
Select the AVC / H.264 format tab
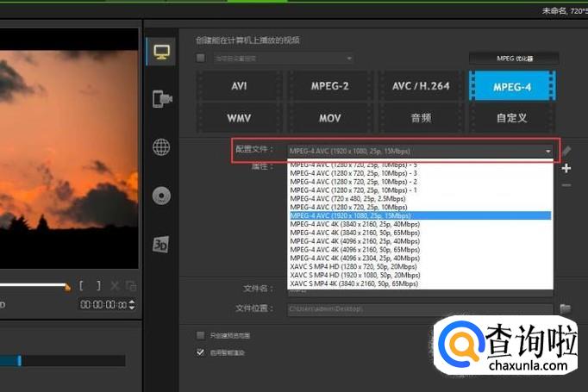pyautogui.click(x=421, y=86)
